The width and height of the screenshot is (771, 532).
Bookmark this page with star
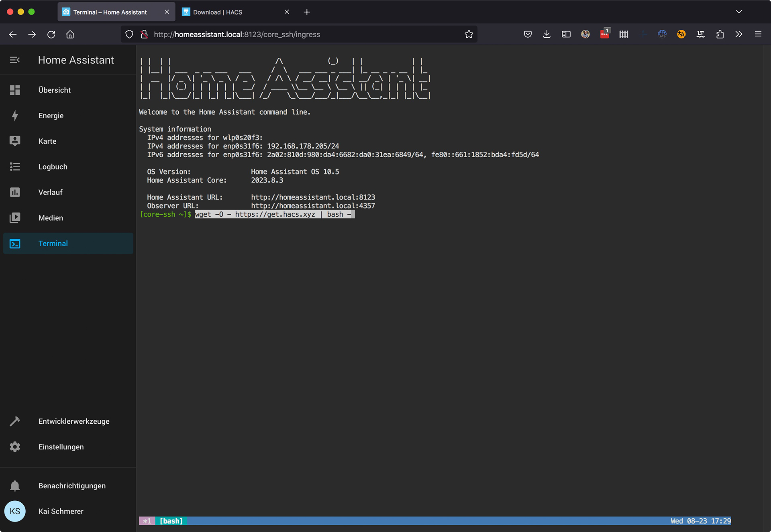[x=469, y=35]
